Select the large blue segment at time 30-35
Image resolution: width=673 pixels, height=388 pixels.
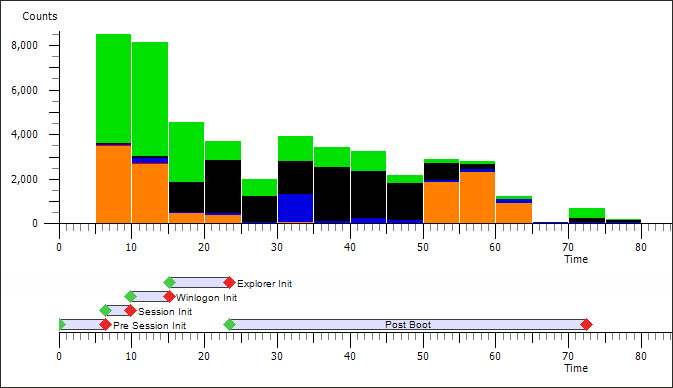tap(295, 208)
